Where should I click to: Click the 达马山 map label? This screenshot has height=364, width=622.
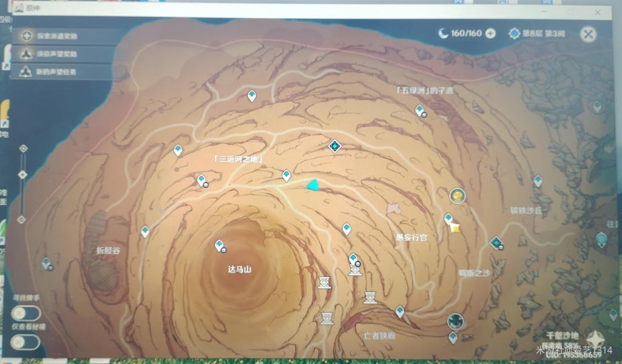click(239, 269)
